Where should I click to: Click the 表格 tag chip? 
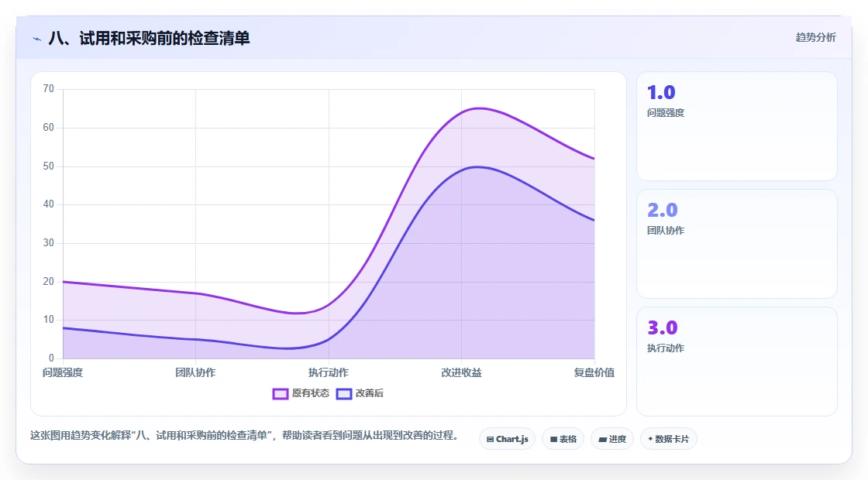[563, 439]
